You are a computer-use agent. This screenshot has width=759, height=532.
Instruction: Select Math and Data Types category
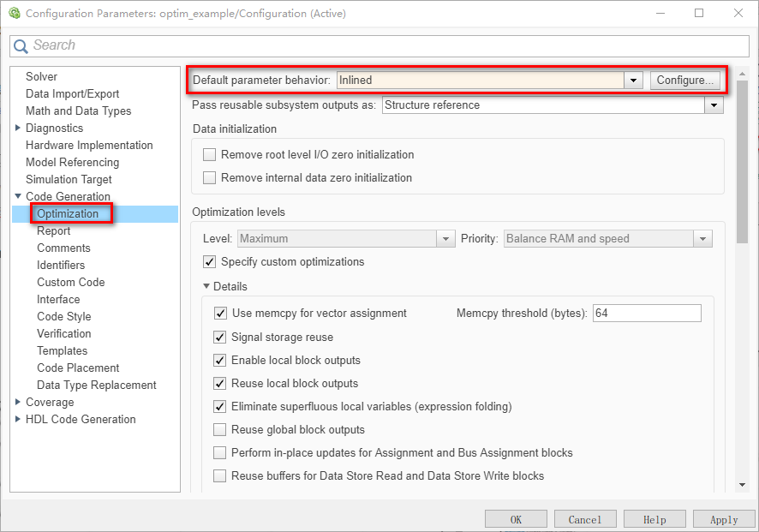79,111
